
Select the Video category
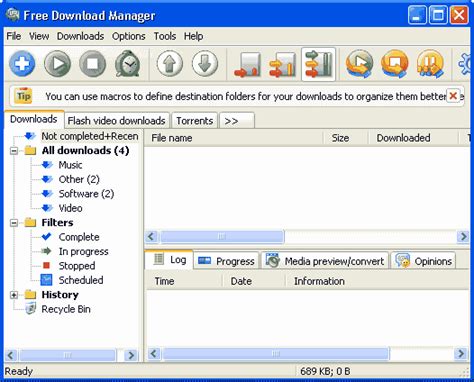(x=70, y=208)
